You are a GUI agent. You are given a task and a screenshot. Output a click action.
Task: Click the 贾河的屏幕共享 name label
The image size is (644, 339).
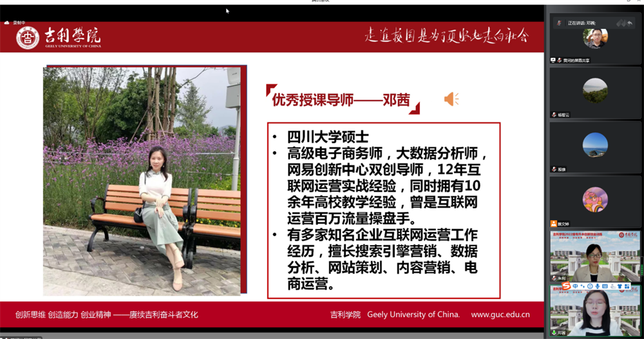coord(576,60)
